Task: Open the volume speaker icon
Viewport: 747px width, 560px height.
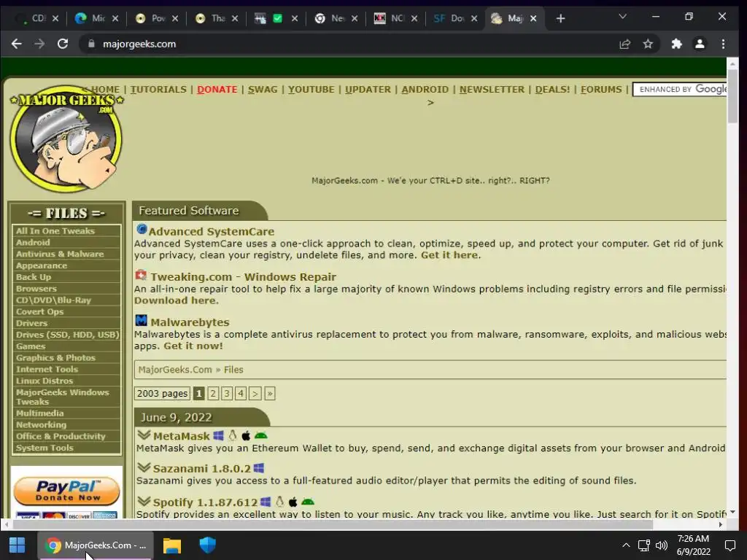Action: tap(661, 545)
